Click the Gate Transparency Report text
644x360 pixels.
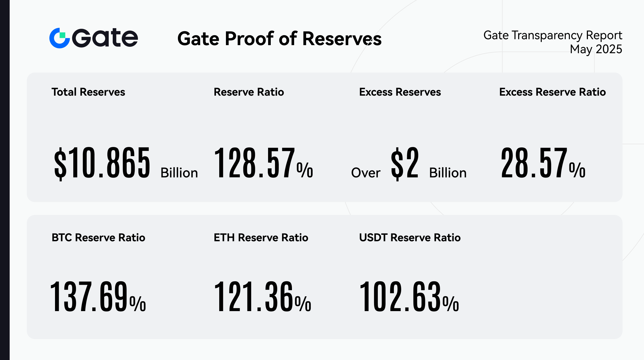coord(552,35)
